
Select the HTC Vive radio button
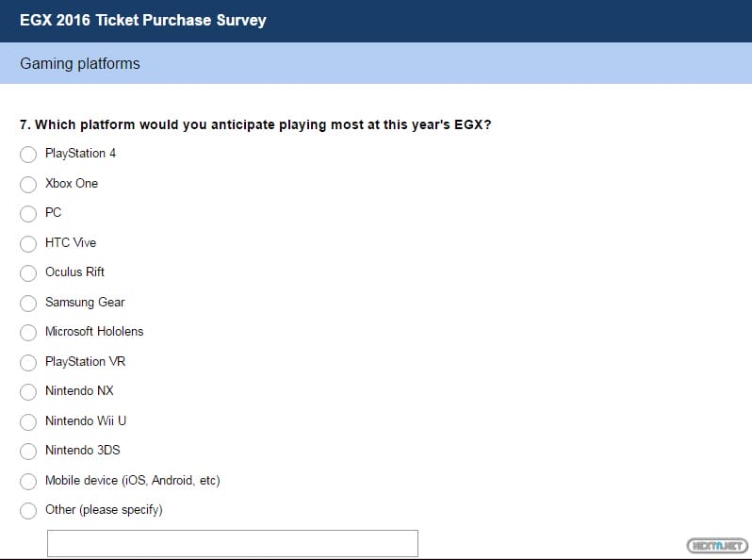[x=28, y=243]
